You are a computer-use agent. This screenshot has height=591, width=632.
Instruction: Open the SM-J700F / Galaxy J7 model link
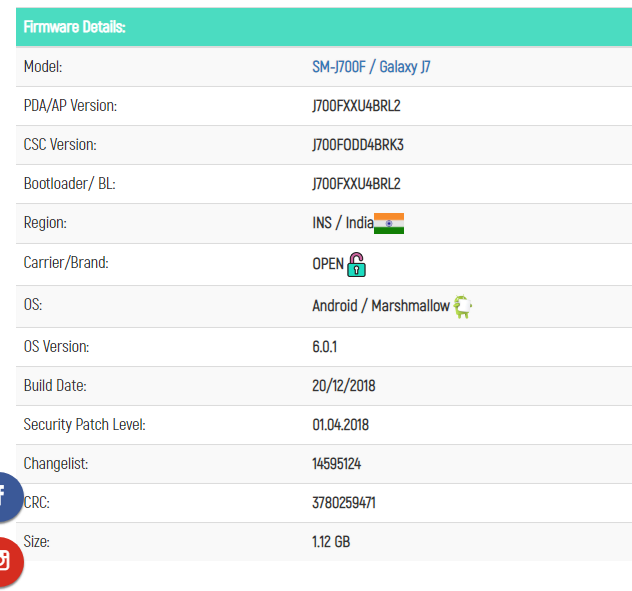point(371,67)
